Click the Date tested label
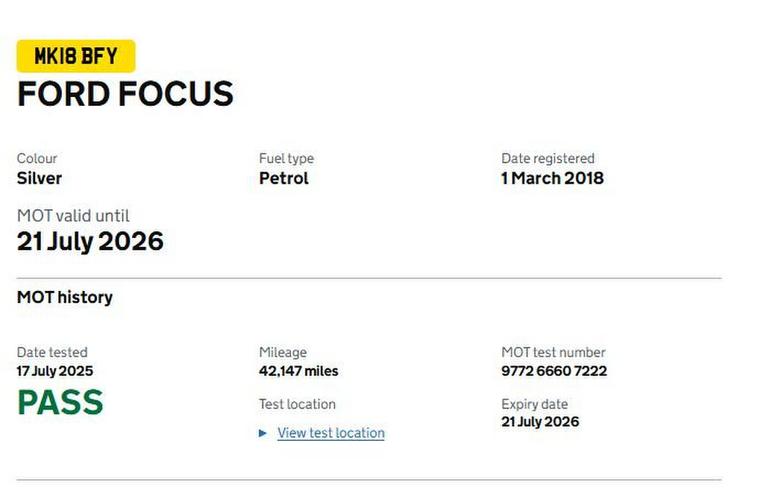This screenshot has width=759, height=497. 52,352
